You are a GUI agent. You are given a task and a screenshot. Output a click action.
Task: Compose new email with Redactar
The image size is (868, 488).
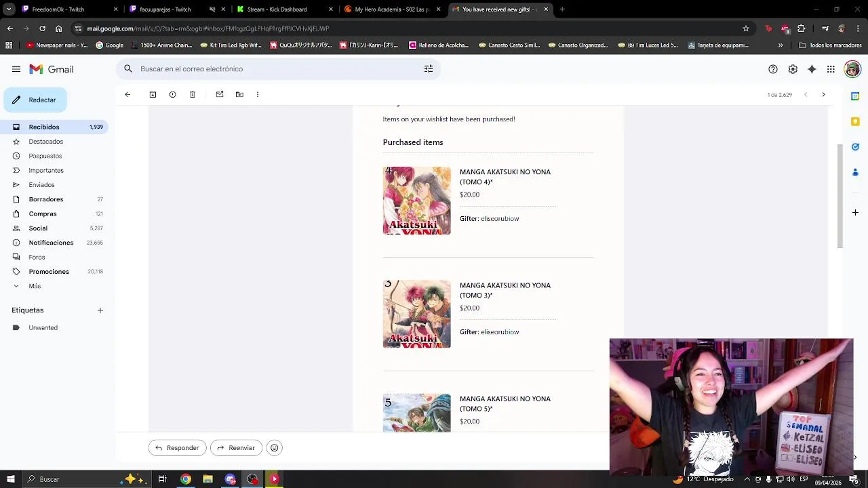(x=35, y=100)
